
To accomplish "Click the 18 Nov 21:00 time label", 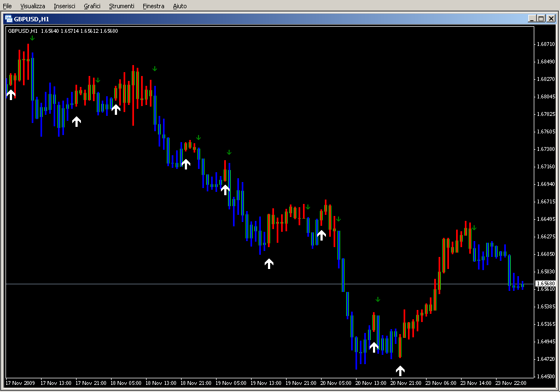I will tap(196, 383).
